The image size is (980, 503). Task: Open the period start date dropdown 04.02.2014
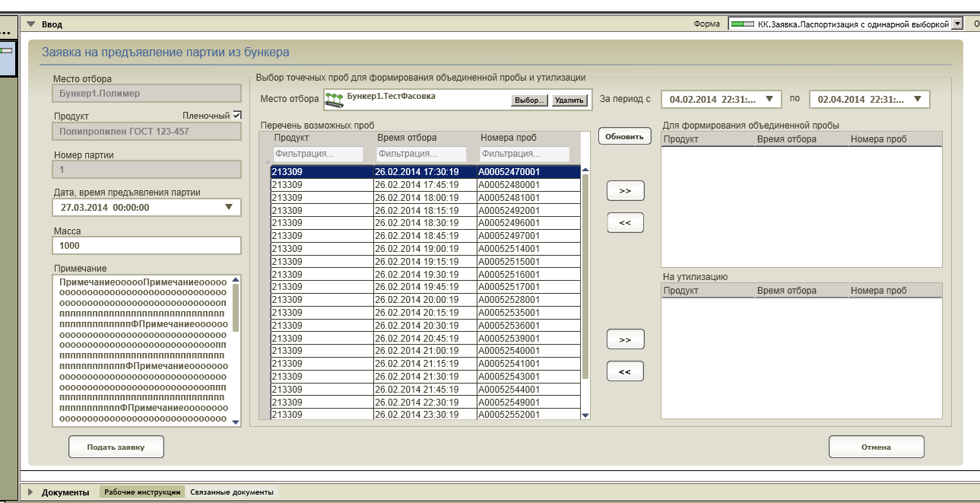tap(769, 99)
